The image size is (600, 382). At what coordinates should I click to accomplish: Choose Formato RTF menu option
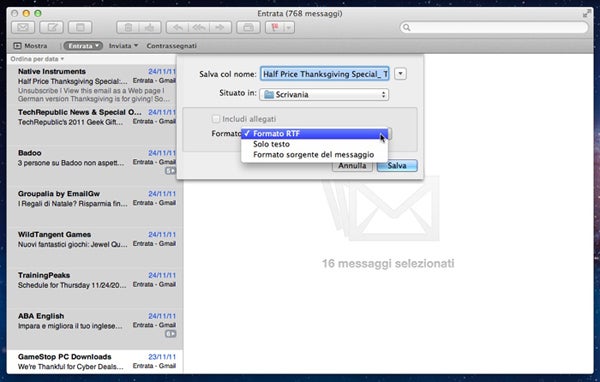pyautogui.click(x=315, y=134)
